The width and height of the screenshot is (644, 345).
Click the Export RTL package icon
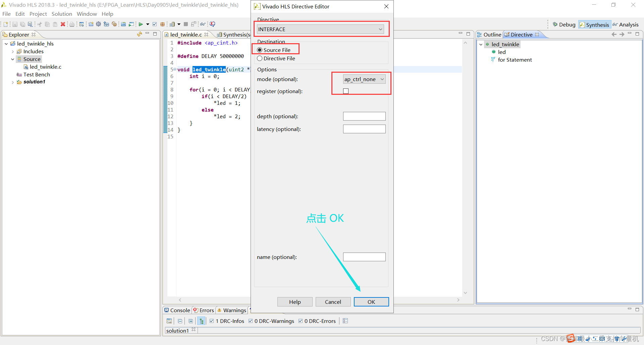[x=162, y=24]
